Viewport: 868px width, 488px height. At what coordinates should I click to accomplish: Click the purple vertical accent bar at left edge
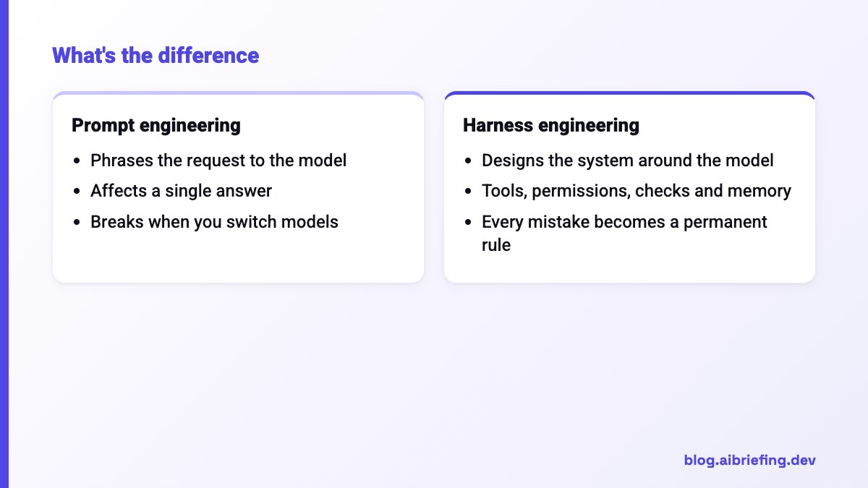point(4,244)
